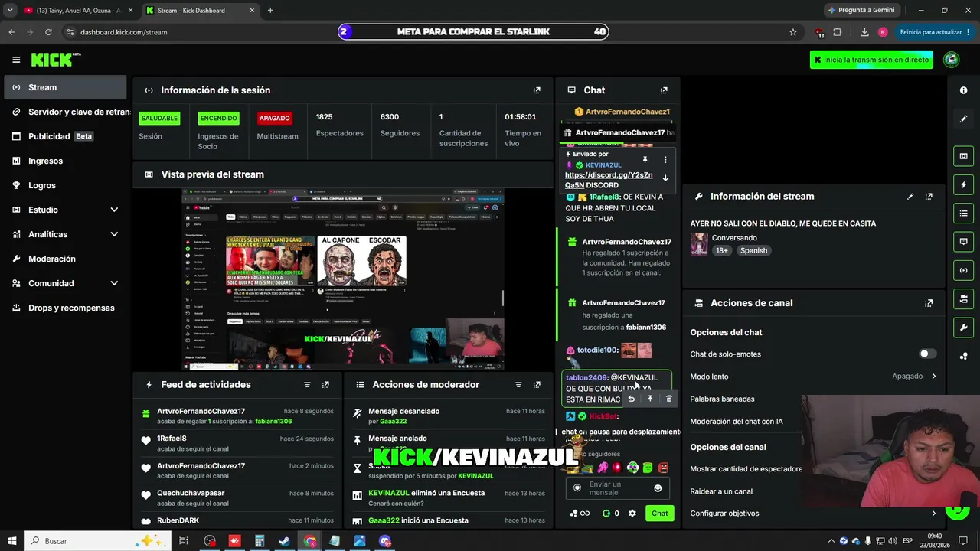
Task: Open Publicidad in the sidebar
Action: coord(65,136)
